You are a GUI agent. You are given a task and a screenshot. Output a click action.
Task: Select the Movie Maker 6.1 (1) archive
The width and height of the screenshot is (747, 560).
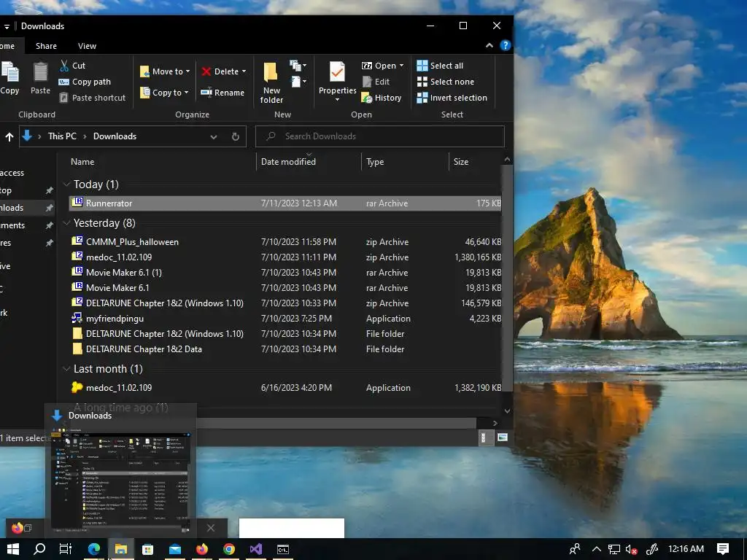[285, 273]
